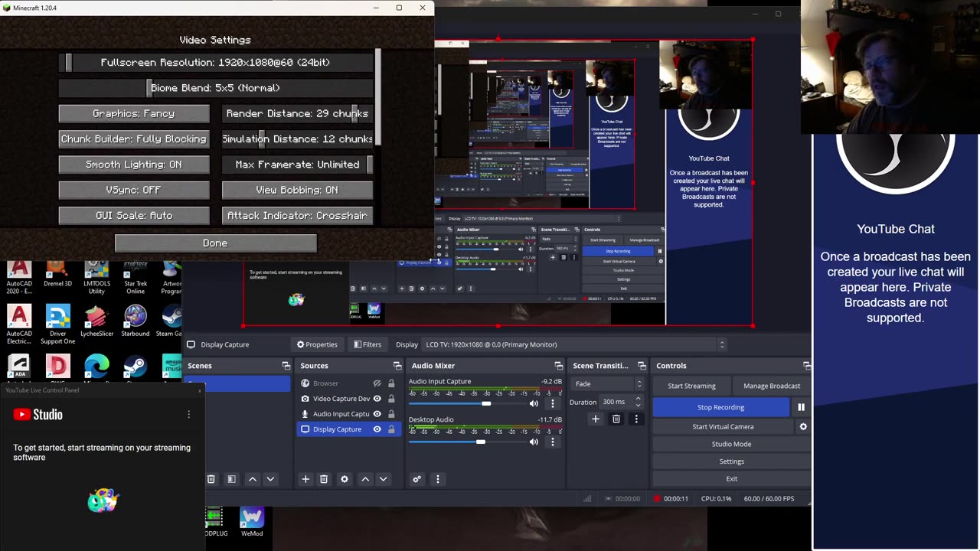Switch Minecraft Graphics: Fancy setting
Screen dimensions: 980x551
134,113
